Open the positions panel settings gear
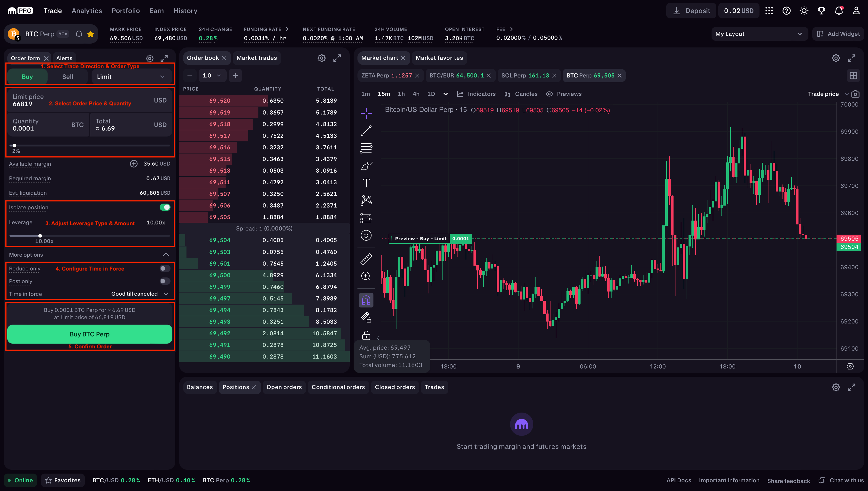 tap(836, 387)
